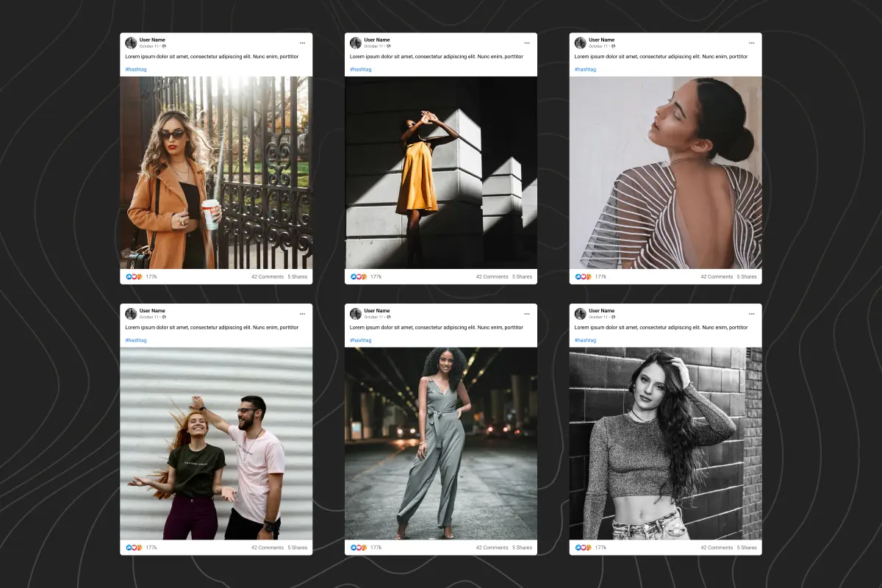The height and width of the screenshot is (588, 882).
Task: Select the profile picture on the yellow dress post
Action: click(356, 43)
